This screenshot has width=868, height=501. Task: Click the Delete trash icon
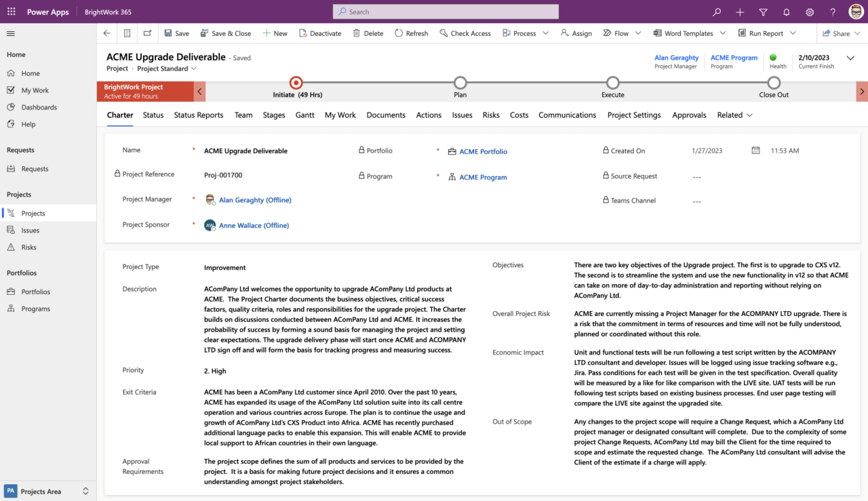click(357, 33)
